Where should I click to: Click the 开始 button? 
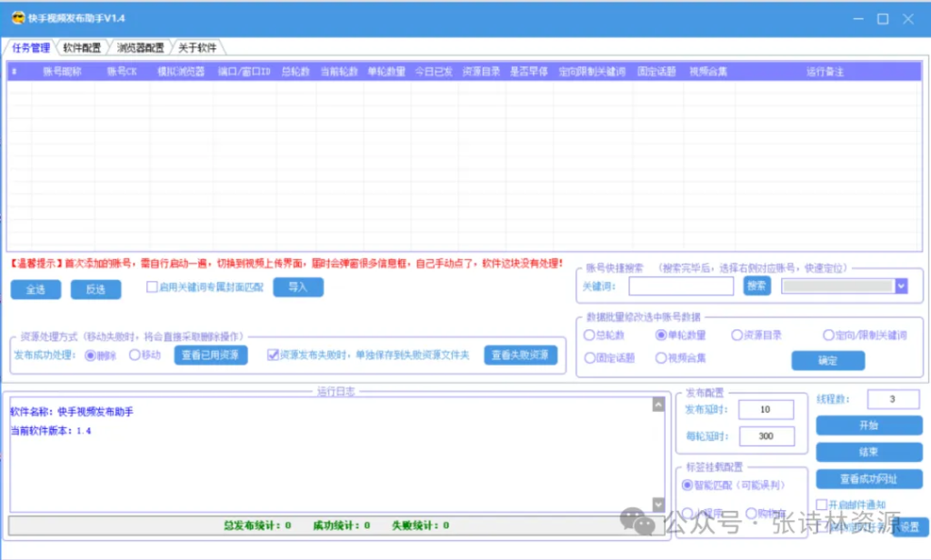pyautogui.click(x=868, y=425)
